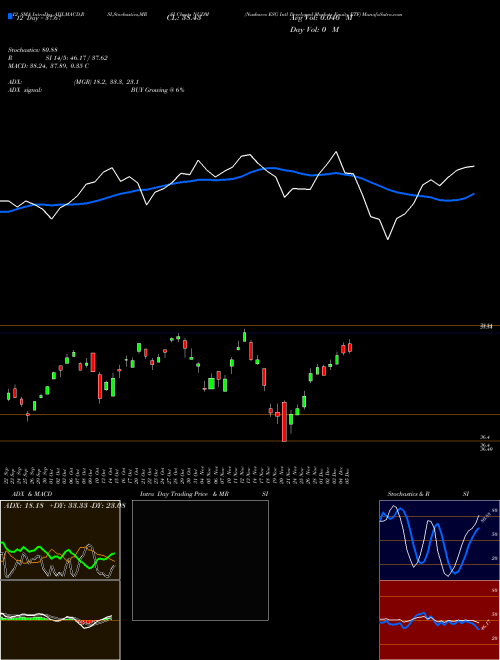This screenshot has height=660, width=500.
Task: Click the 'ADX signal:' label
Action: (x=25, y=90)
